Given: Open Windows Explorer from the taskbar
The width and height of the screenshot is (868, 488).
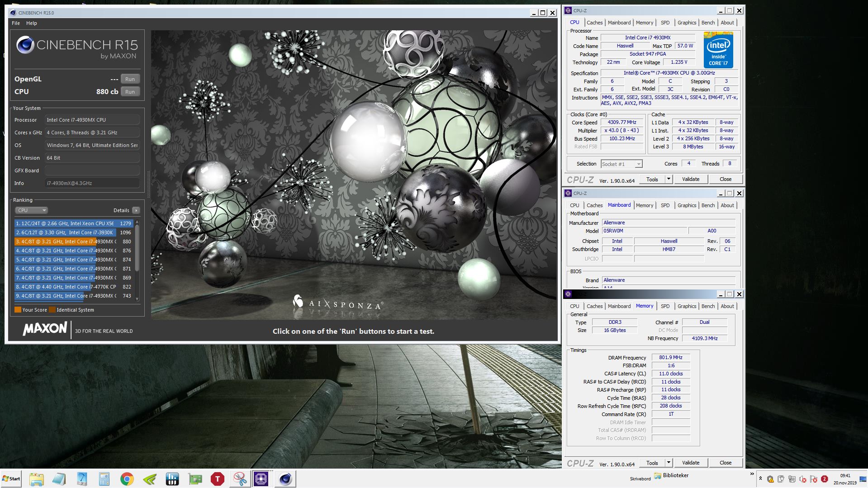Looking at the screenshot, I should click(36, 479).
